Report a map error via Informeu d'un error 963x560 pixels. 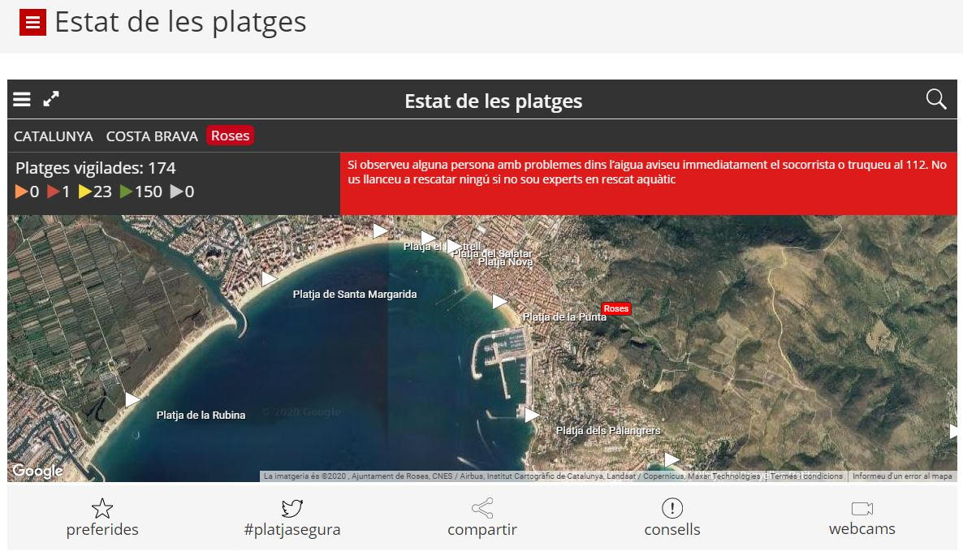pos(901,476)
